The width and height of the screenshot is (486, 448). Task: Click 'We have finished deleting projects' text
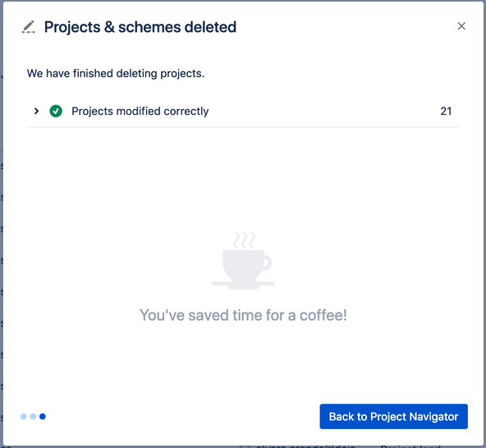coord(116,73)
